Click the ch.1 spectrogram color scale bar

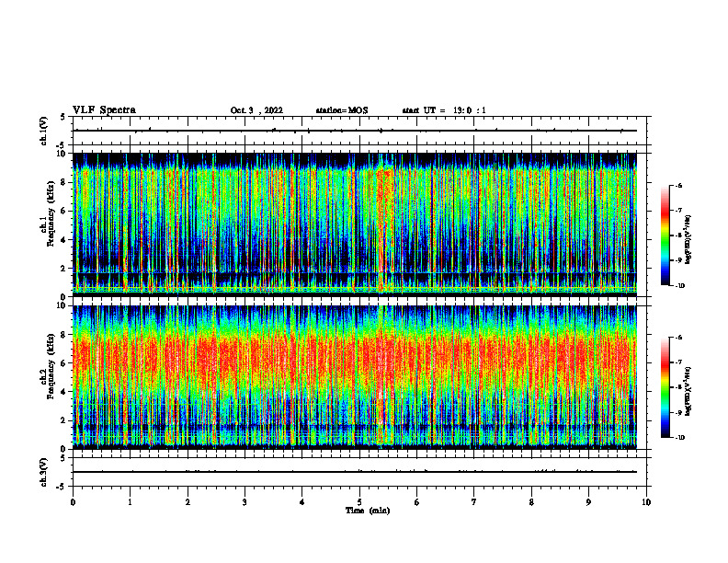(x=665, y=236)
